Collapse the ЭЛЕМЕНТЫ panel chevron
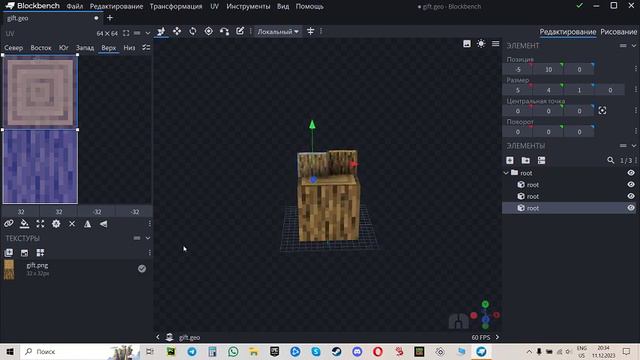 634,146
